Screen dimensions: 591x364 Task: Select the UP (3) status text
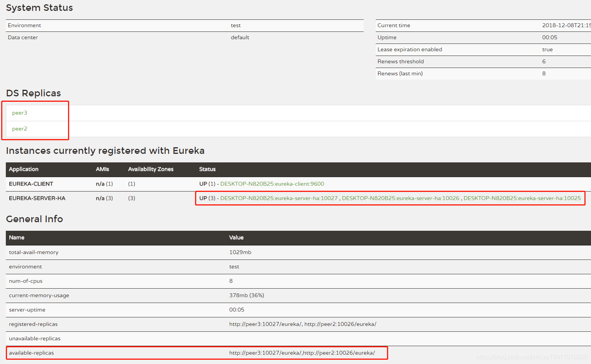pos(207,198)
